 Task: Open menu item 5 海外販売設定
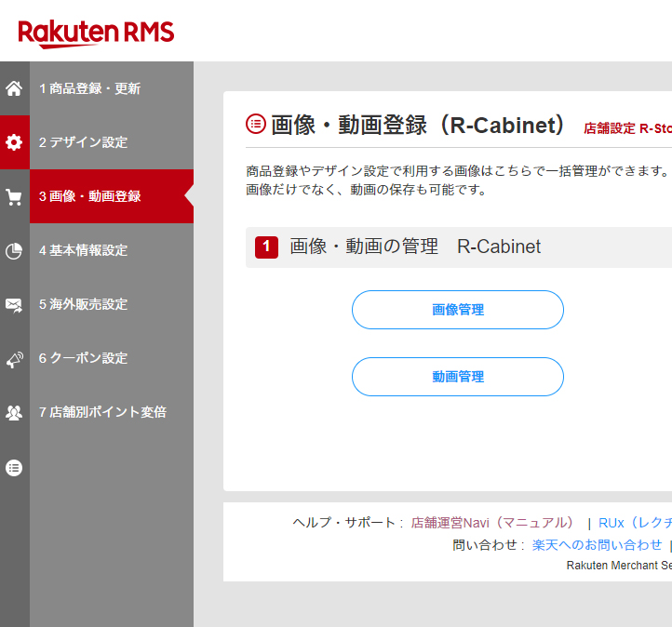112,304
